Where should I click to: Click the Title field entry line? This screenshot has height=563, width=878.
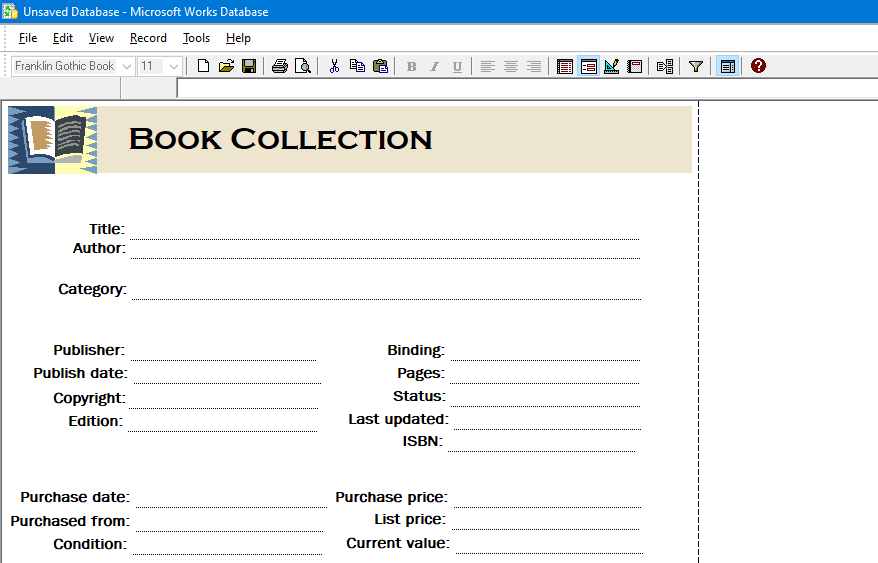tap(384, 229)
